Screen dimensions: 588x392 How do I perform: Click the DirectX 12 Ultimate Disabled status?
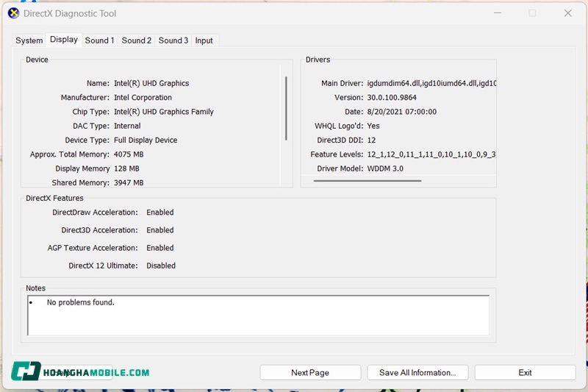pyautogui.click(x=161, y=266)
